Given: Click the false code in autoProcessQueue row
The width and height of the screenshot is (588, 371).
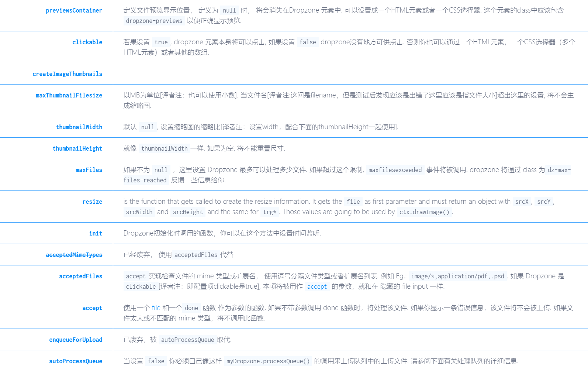Looking at the screenshot, I should 156,361.
